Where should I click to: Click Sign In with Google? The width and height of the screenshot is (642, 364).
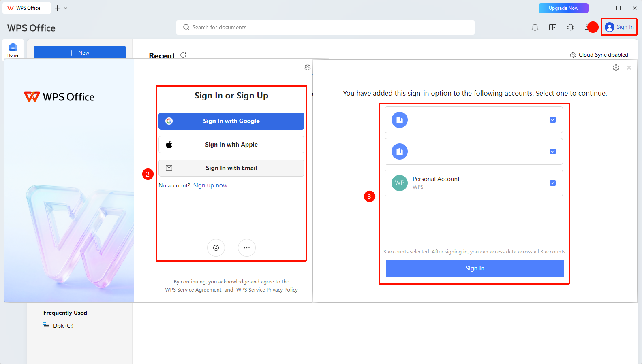point(231,121)
